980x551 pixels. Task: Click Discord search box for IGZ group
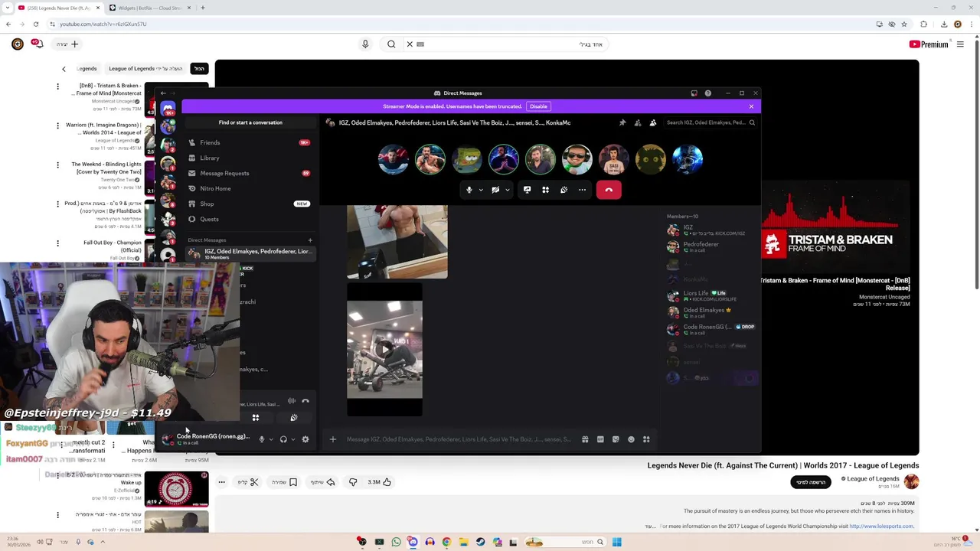pos(710,122)
